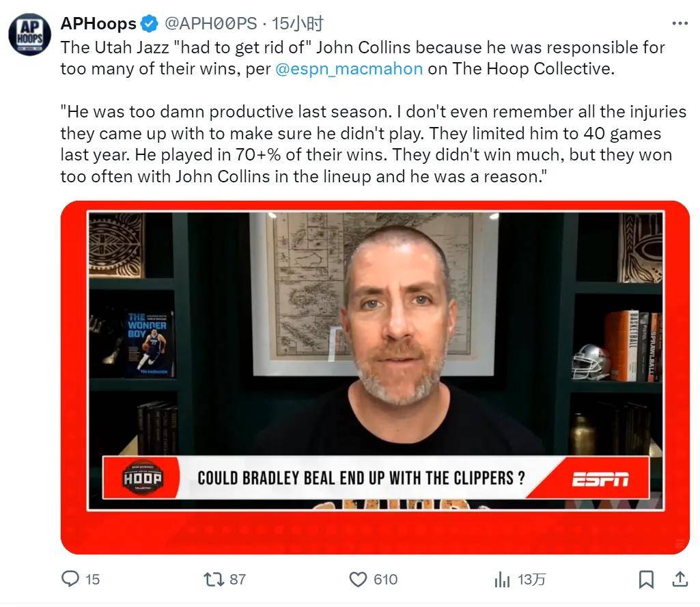Viewport: 700px width, 607px height.
Task: Click the blue verified badge
Action: coord(150,24)
